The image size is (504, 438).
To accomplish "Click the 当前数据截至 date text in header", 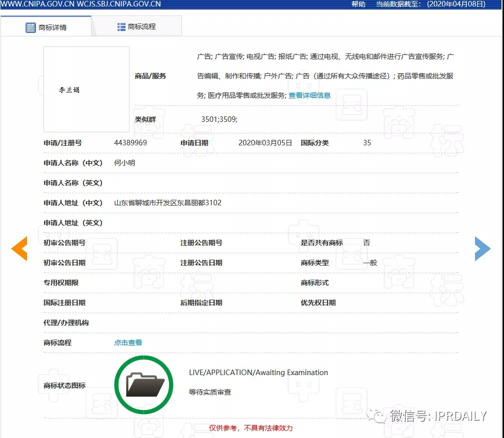I will [x=430, y=4].
